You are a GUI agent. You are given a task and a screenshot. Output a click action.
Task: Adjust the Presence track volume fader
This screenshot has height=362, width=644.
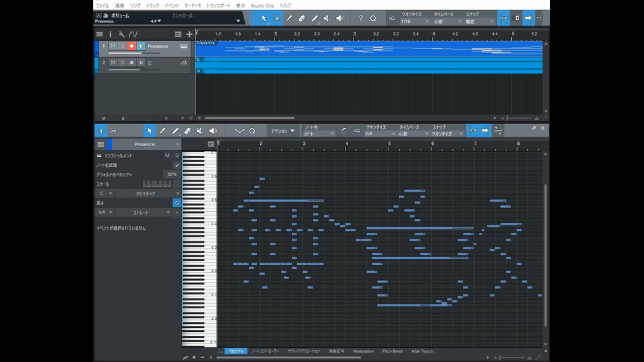pos(133,53)
